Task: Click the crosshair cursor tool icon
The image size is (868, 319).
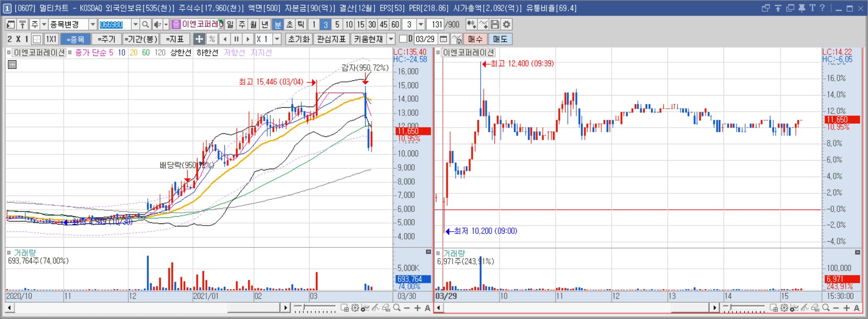Action: (x=199, y=39)
